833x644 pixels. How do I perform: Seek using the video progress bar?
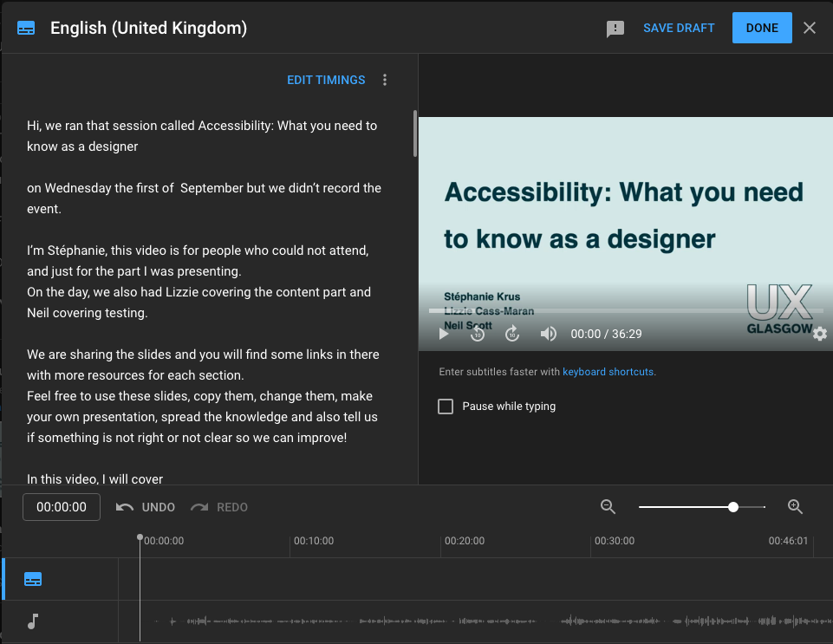point(626,311)
